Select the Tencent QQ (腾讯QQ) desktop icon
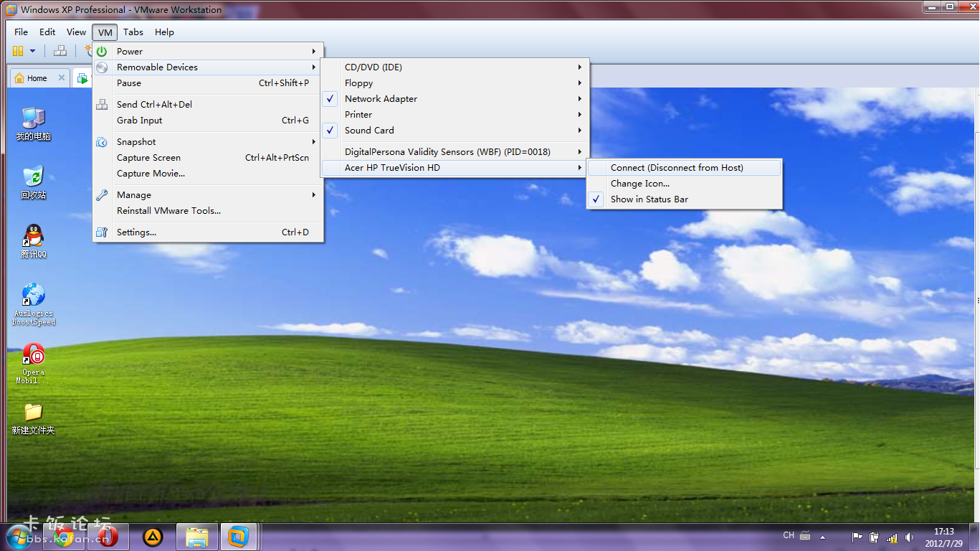Image resolution: width=980 pixels, height=551 pixels. [x=33, y=241]
